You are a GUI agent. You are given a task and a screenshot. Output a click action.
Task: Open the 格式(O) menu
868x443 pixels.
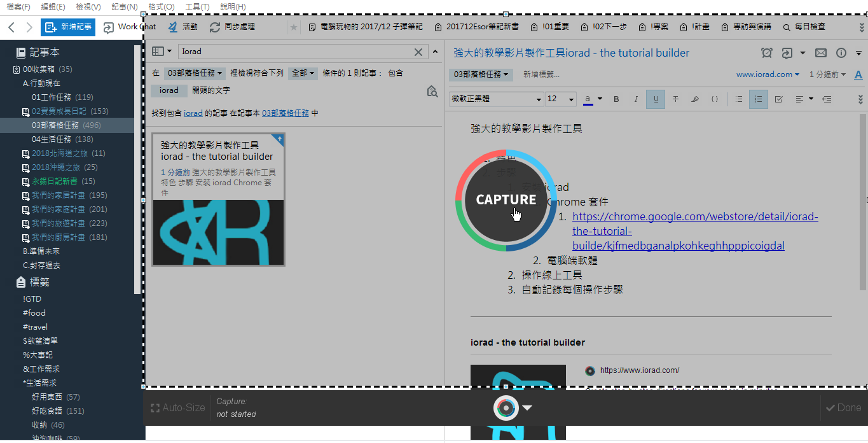[x=161, y=6]
